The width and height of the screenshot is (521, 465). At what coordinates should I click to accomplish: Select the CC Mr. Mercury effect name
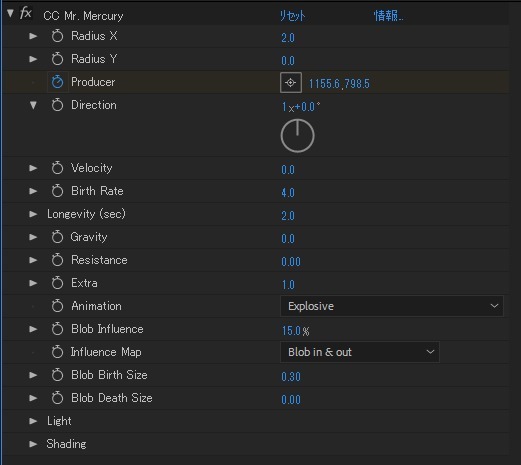83,16
